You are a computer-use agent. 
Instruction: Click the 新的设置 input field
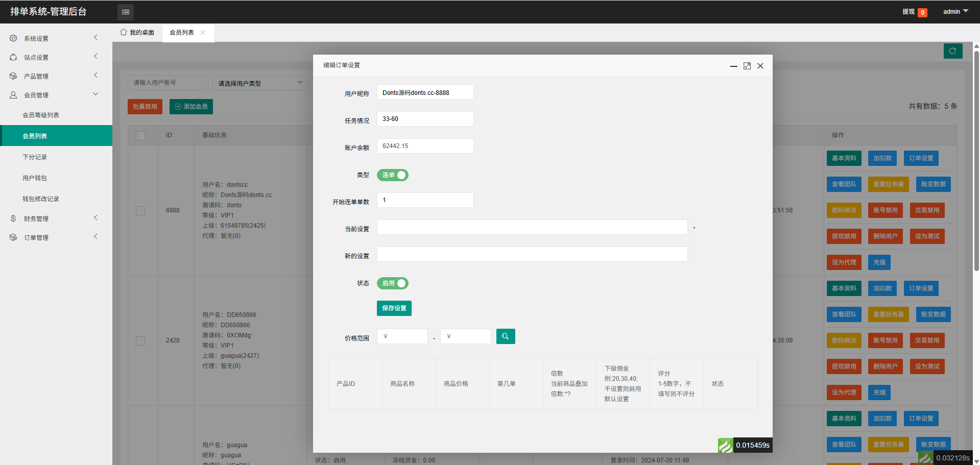[x=532, y=254]
